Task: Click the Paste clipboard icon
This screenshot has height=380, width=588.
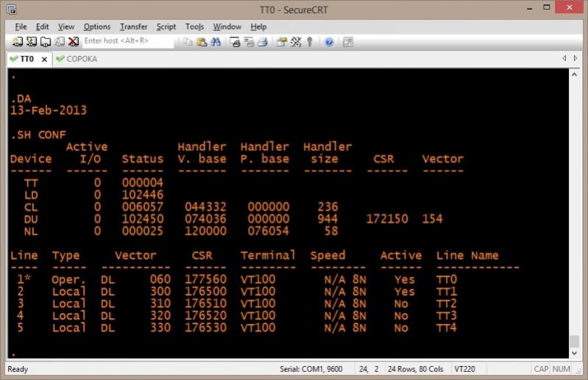Action: 202,41
